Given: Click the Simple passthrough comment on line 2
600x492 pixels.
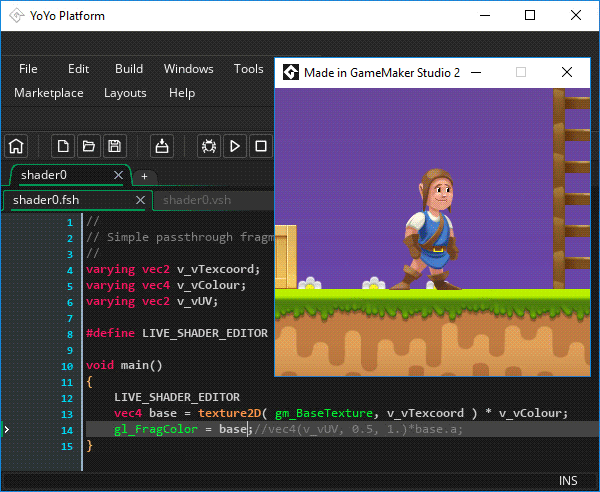Looking at the screenshot, I should coord(180,237).
